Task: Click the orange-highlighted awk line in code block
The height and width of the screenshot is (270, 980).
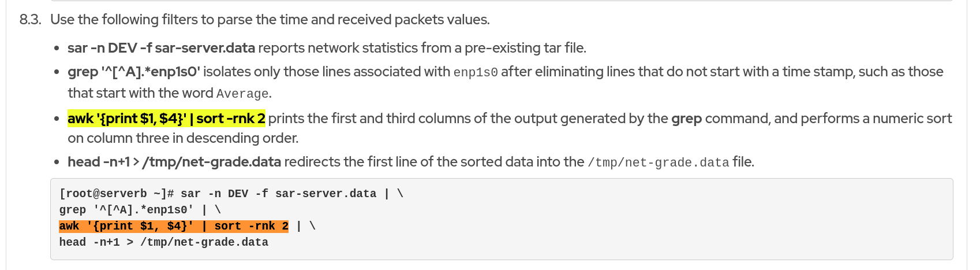Action: coord(173,226)
